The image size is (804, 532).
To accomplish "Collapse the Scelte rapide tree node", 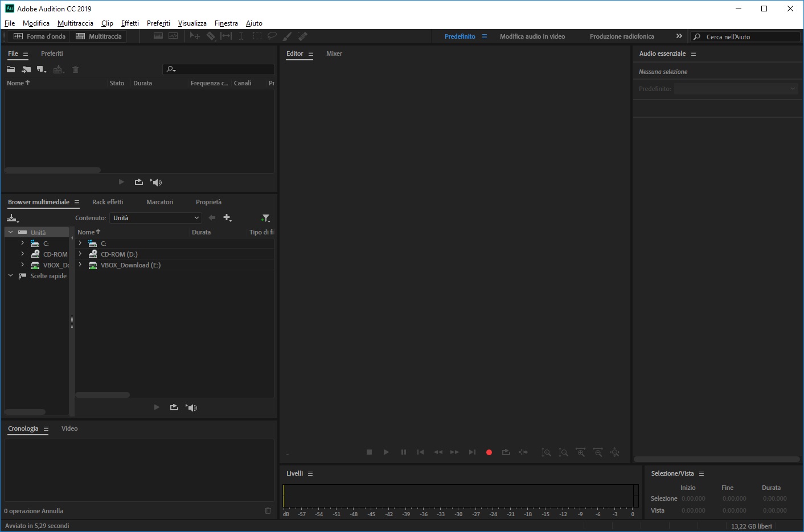I will click(10, 275).
